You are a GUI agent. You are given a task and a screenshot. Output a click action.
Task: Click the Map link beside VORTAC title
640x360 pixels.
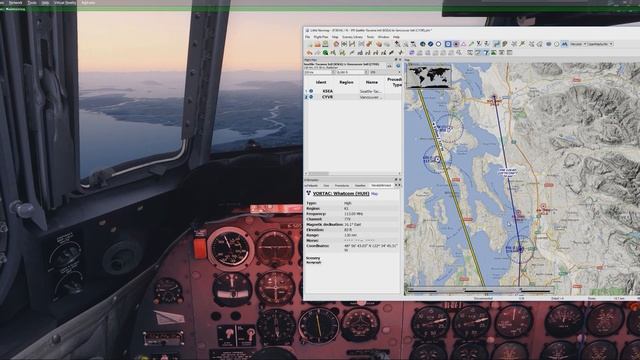tap(374, 194)
